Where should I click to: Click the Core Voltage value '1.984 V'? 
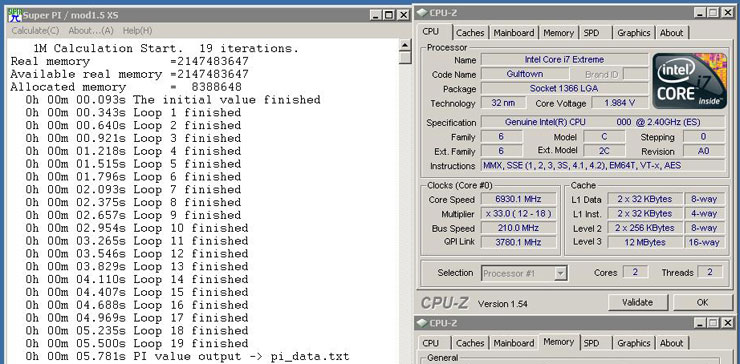click(x=620, y=103)
